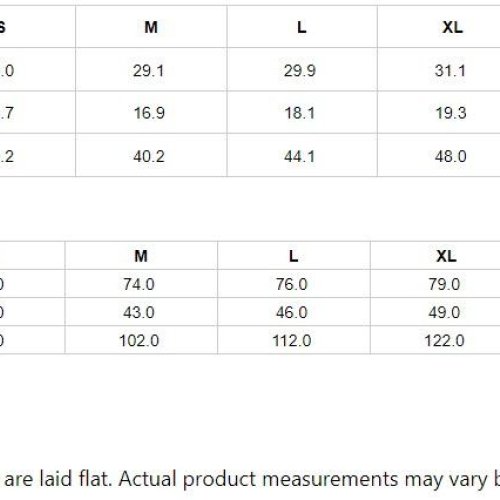Select the 74.0 cell in bottom table

pyautogui.click(x=141, y=284)
